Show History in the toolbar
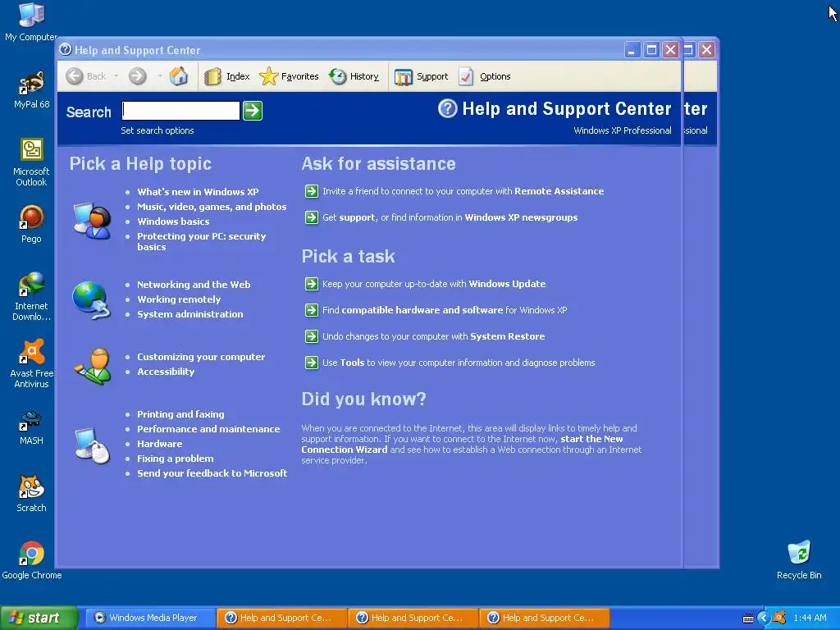 [354, 76]
